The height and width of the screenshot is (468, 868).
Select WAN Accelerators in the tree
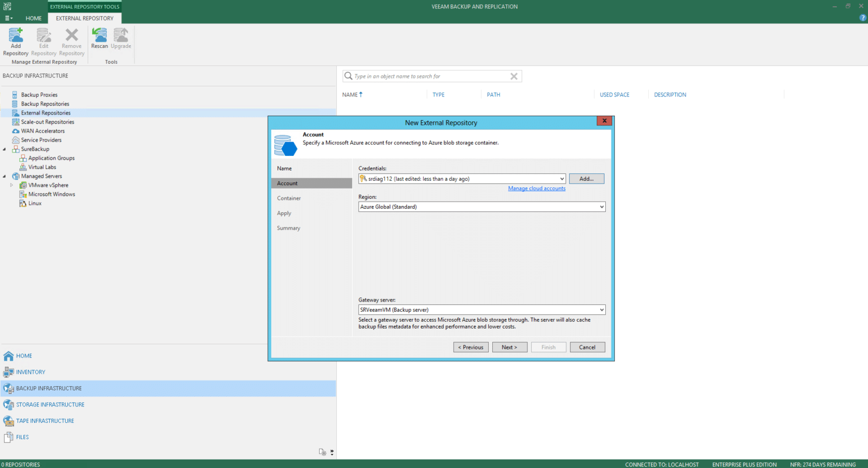[x=43, y=131]
